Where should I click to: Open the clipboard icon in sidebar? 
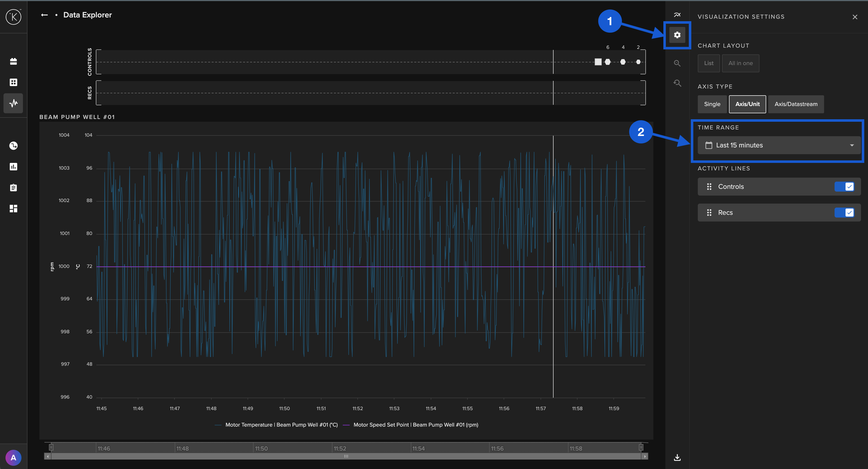click(x=13, y=188)
